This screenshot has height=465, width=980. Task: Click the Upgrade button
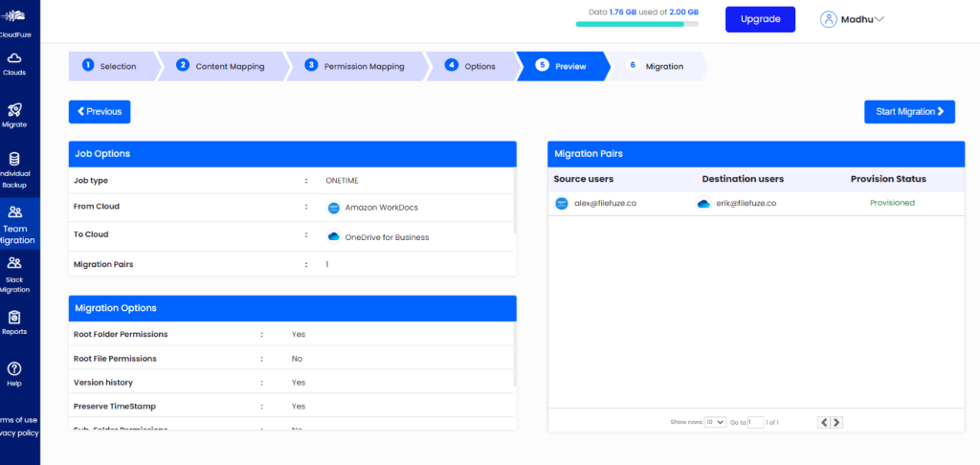tap(760, 19)
